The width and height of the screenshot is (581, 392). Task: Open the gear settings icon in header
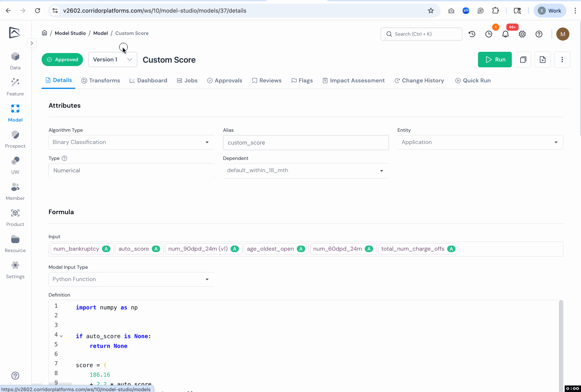[x=522, y=34]
